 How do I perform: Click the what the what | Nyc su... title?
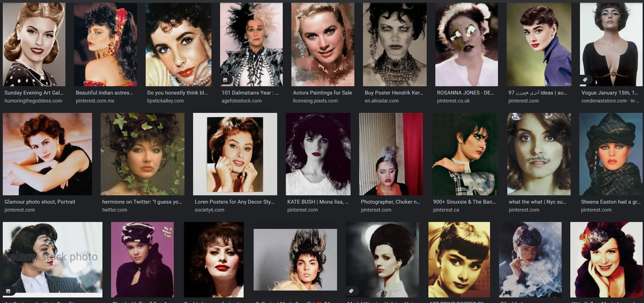[537, 202]
